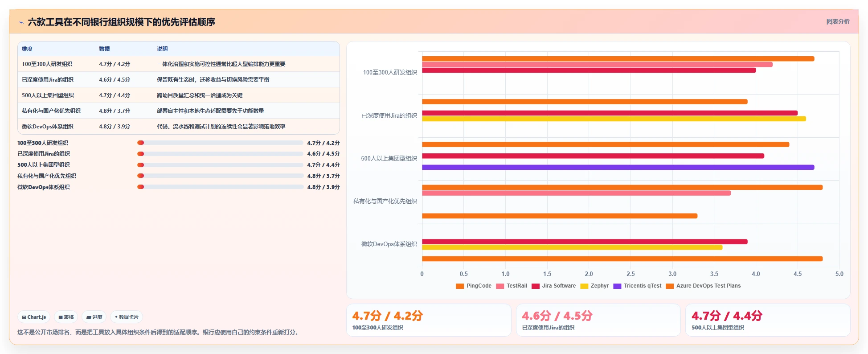
Task: Click progress bar for 500人以上集团型组织
Action: coord(221,165)
